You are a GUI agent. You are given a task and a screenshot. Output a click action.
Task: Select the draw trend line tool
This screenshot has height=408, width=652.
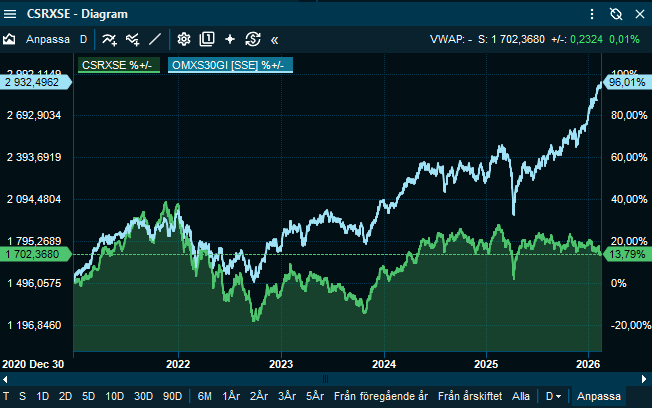(154, 40)
